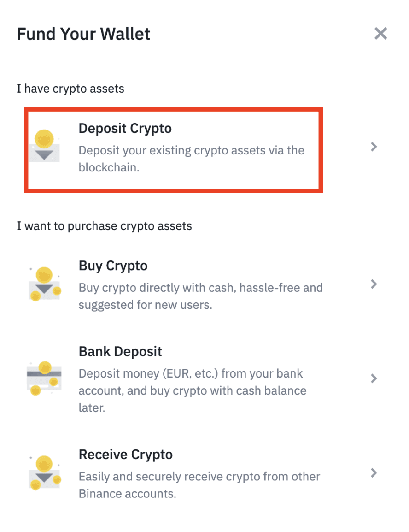Screen dimensions: 409x532
Task: Click the Receive Crypto coins icon
Action: click(44, 472)
